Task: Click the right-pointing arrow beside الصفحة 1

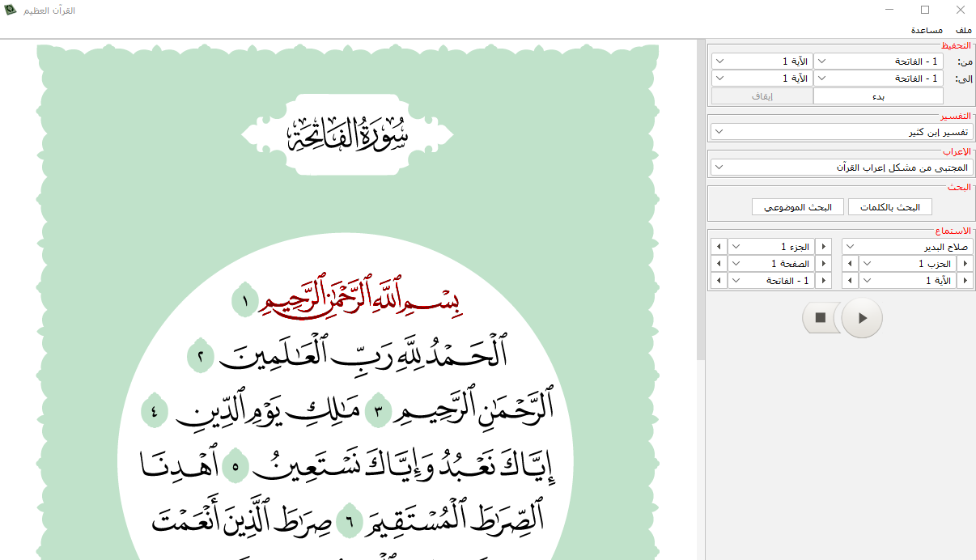Action: click(x=824, y=263)
